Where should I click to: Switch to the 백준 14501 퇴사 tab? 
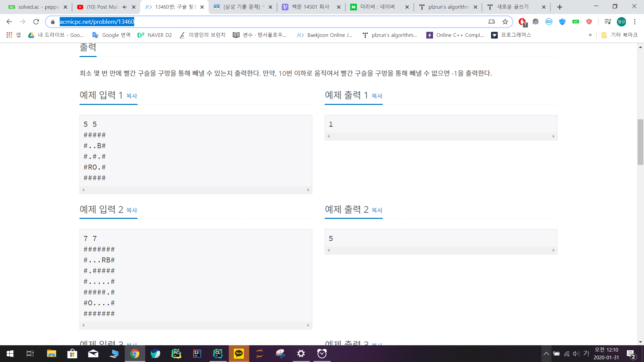pyautogui.click(x=310, y=7)
